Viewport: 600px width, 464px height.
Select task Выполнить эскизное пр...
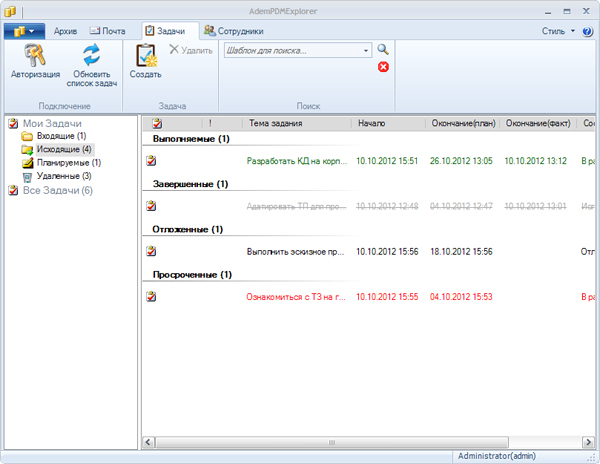[x=295, y=252]
